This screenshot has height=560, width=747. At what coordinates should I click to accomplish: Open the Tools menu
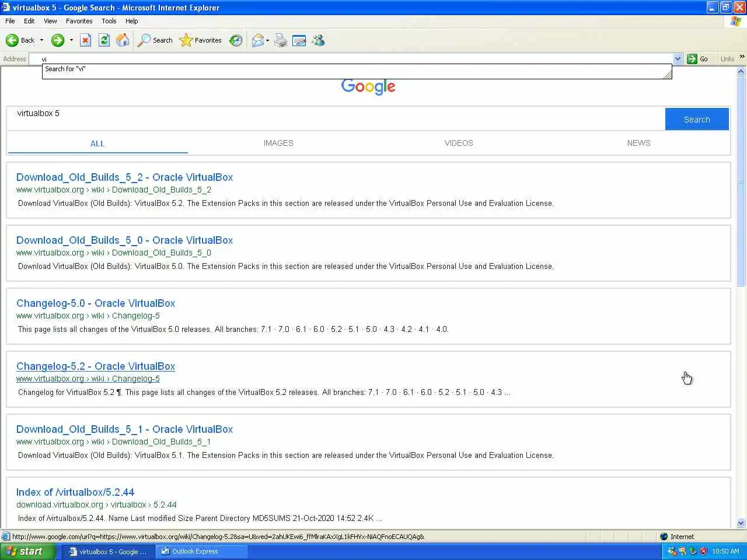pyautogui.click(x=109, y=21)
